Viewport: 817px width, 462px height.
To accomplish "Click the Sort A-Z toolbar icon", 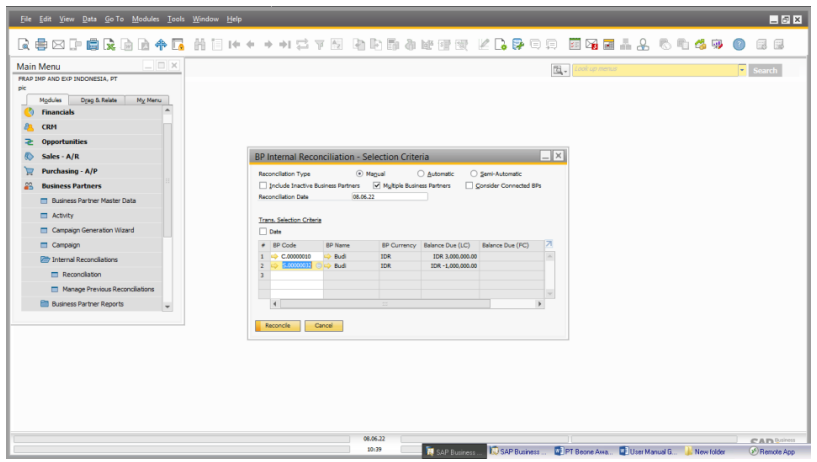I will [x=337, y=44].
